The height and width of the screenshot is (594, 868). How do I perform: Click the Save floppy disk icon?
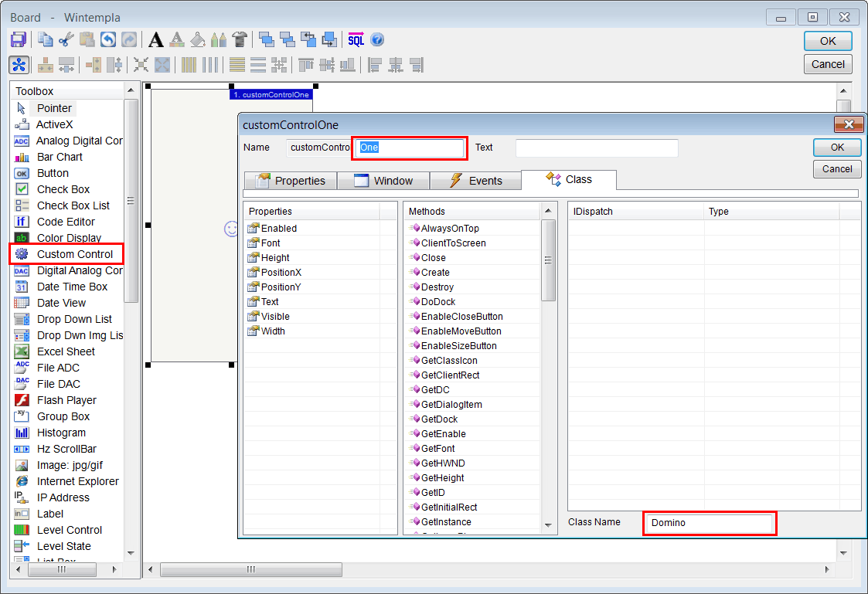point(18,40)
